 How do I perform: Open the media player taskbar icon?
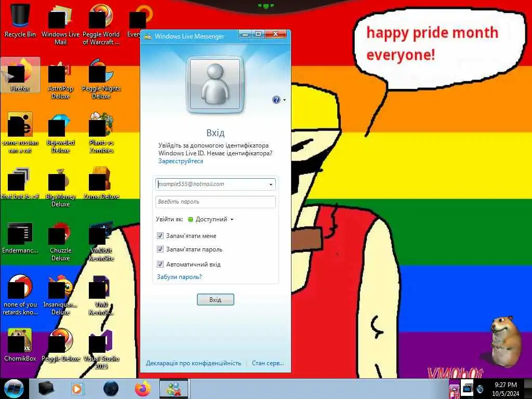coord(77,389)
